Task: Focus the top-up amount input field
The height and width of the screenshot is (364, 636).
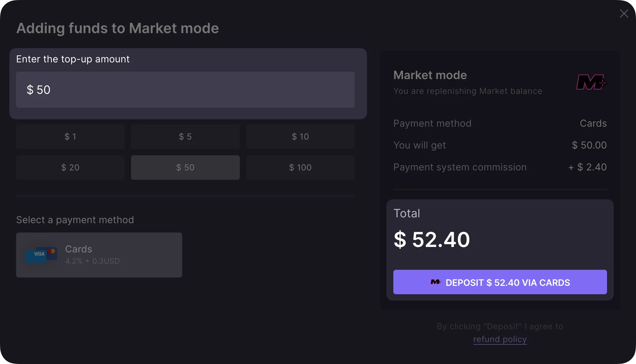Action: pyautogui.click(x=185, y=90)
